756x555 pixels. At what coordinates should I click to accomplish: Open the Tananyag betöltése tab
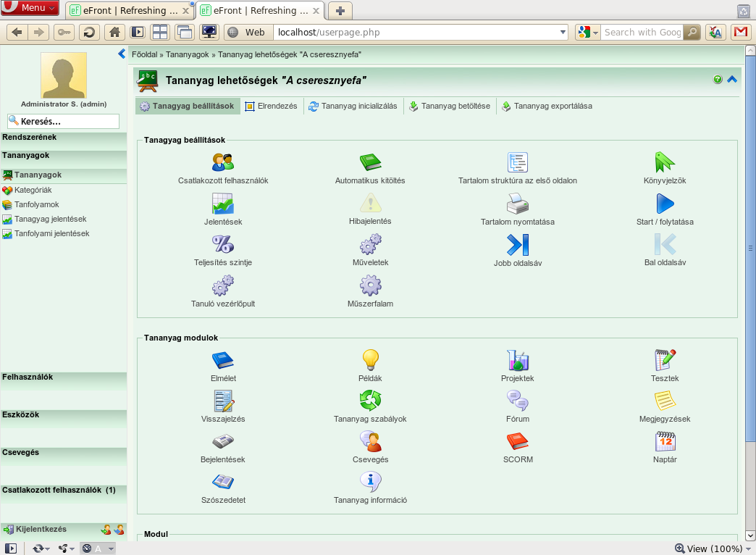click(x=450, y=107)
